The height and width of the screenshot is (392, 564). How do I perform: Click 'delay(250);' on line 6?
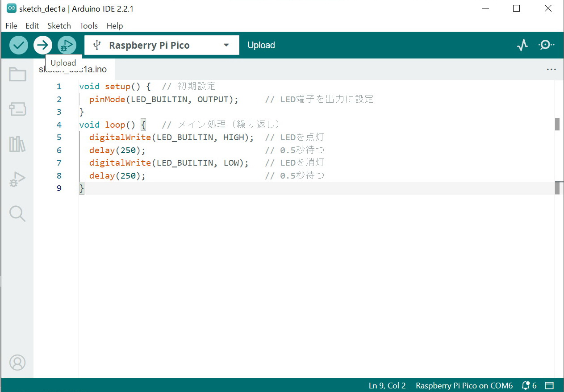[x=117, y=150]
